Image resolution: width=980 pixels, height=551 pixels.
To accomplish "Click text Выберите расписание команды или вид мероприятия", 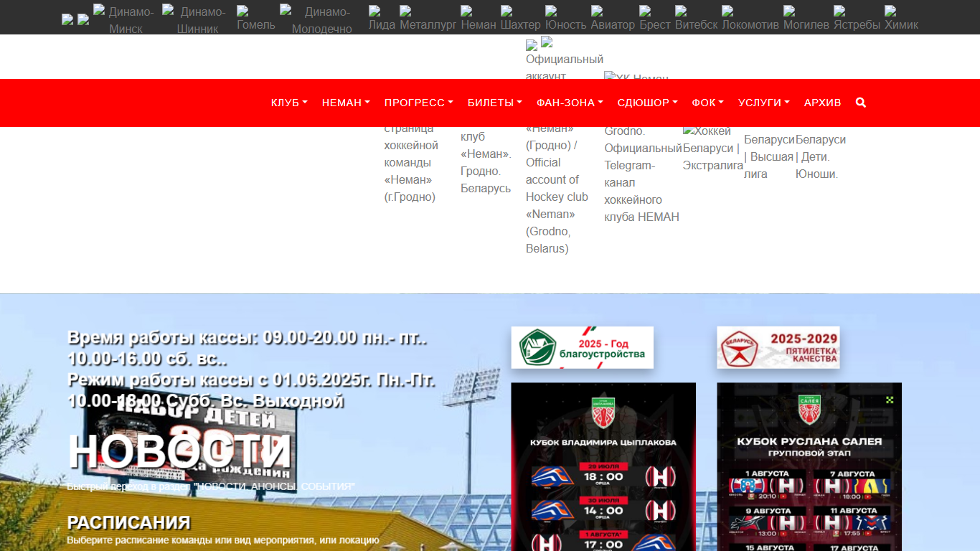I will pyautogui.click(x=223, y=540).
